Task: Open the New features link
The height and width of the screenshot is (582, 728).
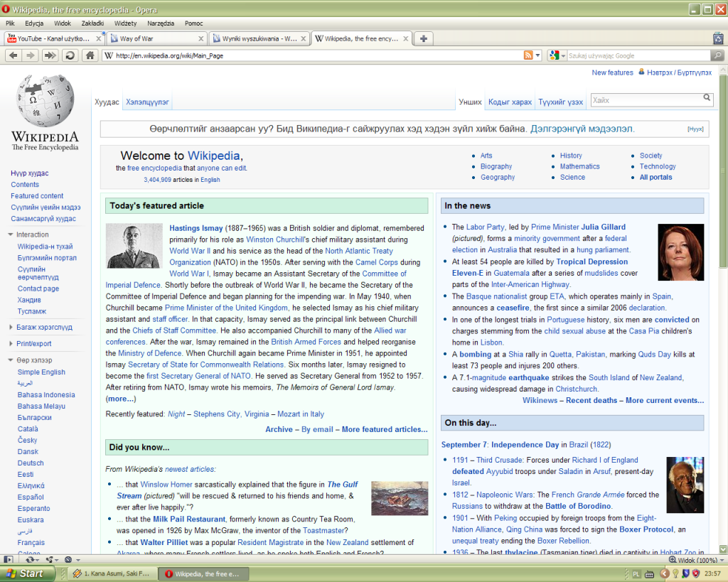Action: pyautogui.click(x=612, y=73)
